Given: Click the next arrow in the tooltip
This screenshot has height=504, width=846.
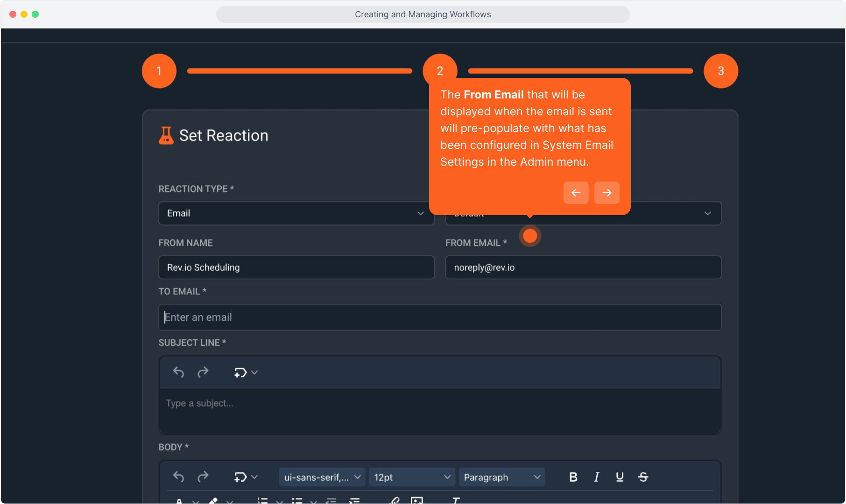Looking at the screenshot, I should pos(606,193).
